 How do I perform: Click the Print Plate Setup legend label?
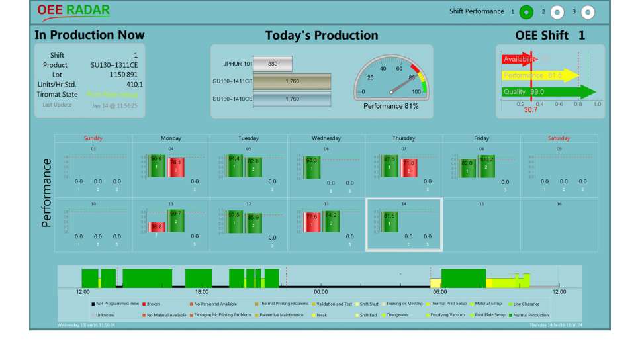pyautogui.click(x=490, y=315)
